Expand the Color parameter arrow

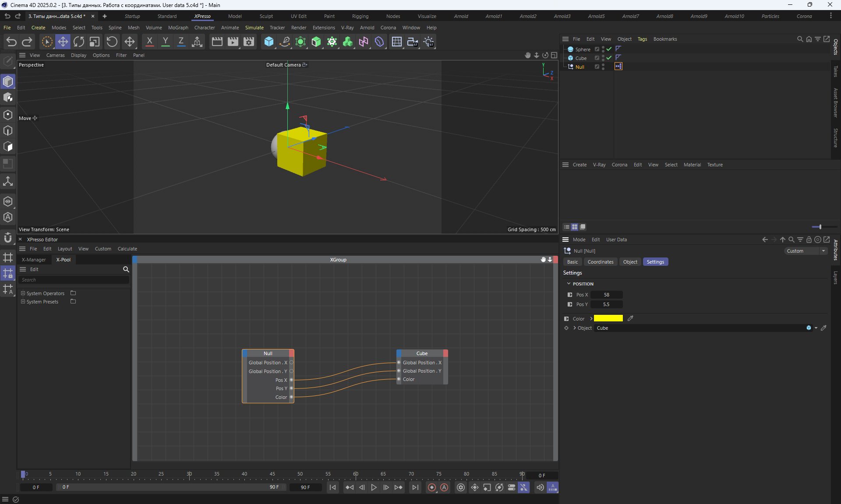(x=591, y=318)
